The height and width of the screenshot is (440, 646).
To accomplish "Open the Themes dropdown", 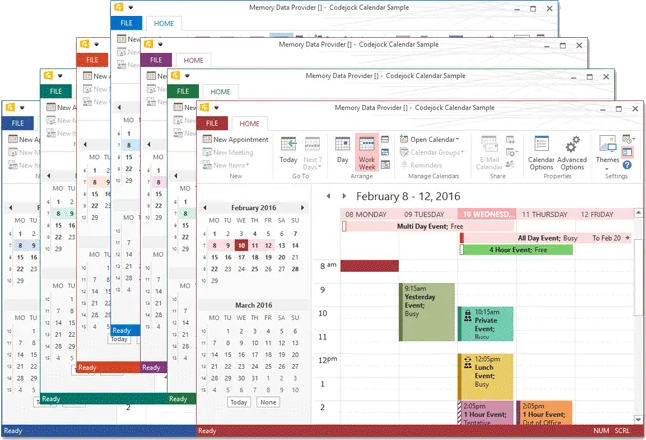I will (607, 152).
